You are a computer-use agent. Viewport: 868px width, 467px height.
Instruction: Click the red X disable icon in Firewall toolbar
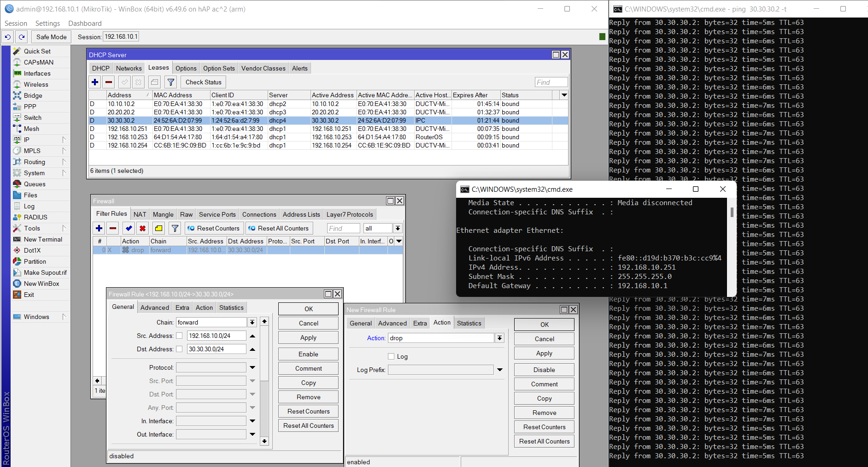(143, 228)
